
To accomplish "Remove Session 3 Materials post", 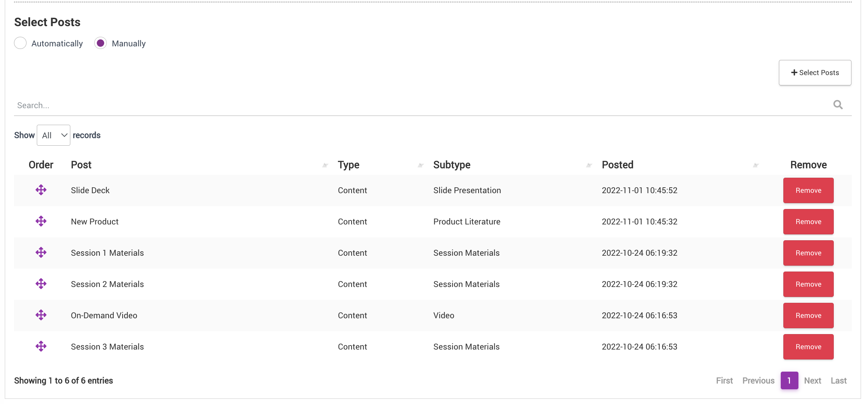I will (x=808, y=347).
